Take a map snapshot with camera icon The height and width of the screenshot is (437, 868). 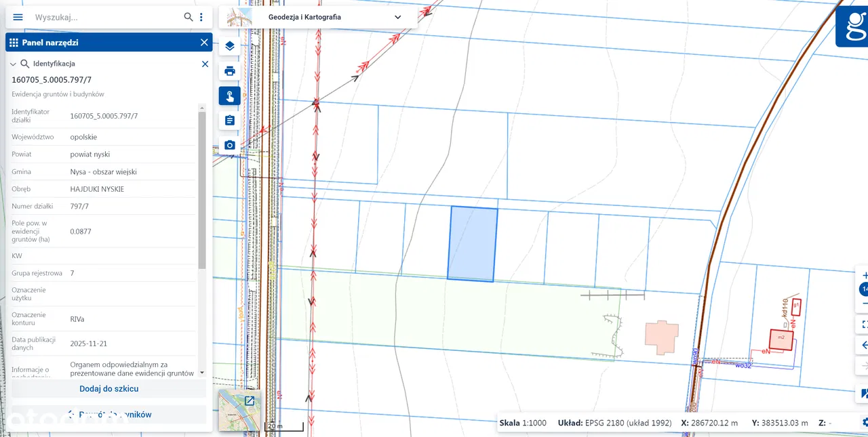(229, 145)
